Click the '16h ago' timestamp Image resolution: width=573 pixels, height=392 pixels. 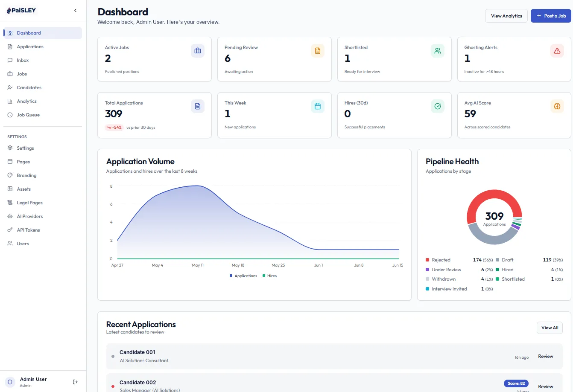click(522, 357)
